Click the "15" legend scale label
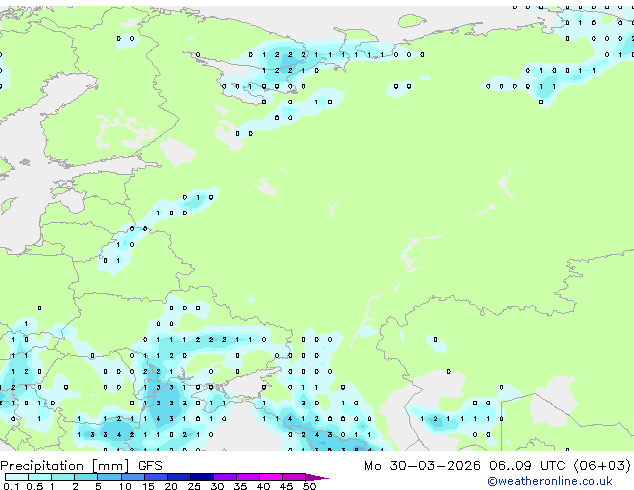Viewport: 634px width, 490px height. point(148,486)
